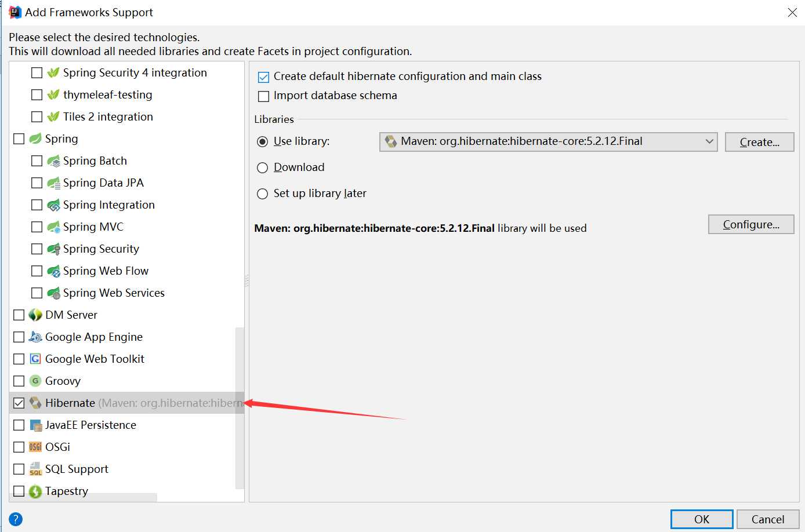Click the Spring Security 4 integration leaf icon
Screen dimensions: 805x532
coord(53,73)
